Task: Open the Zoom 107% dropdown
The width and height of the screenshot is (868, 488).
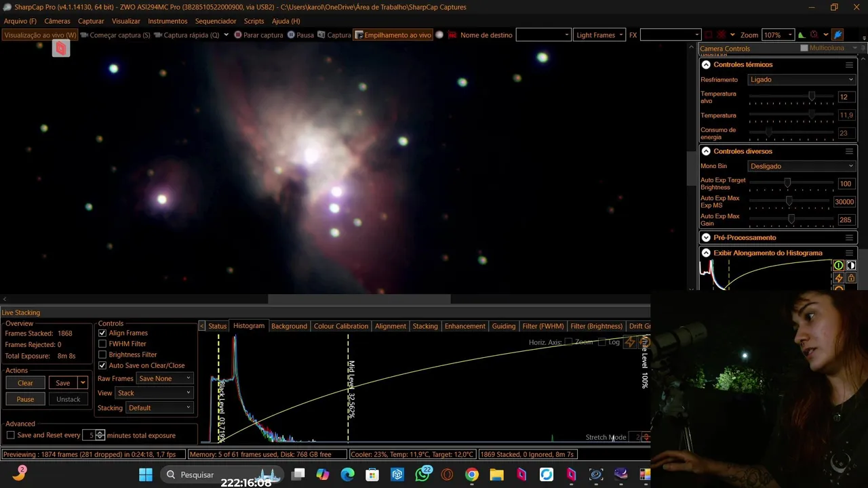Action: (778, 35)
